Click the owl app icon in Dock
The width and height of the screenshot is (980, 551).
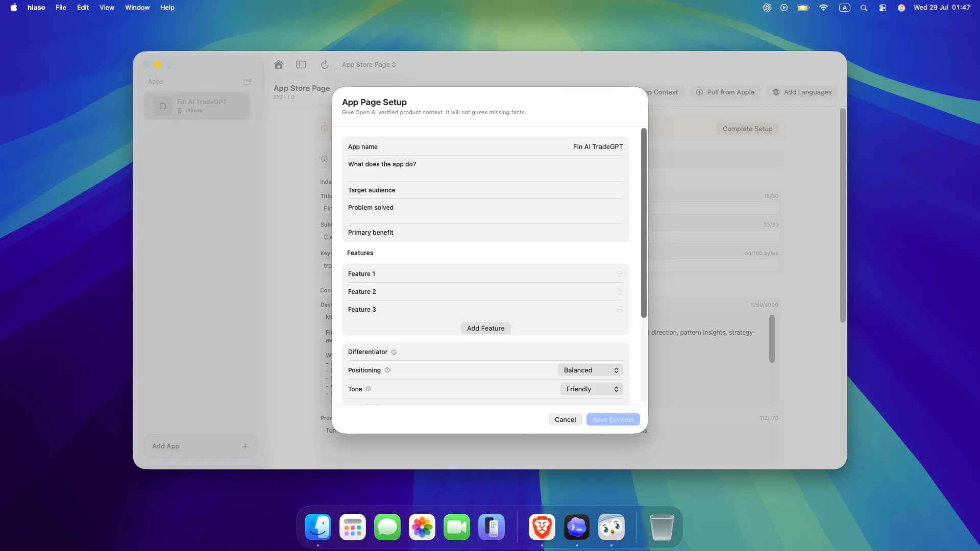[x=611, y=527]
